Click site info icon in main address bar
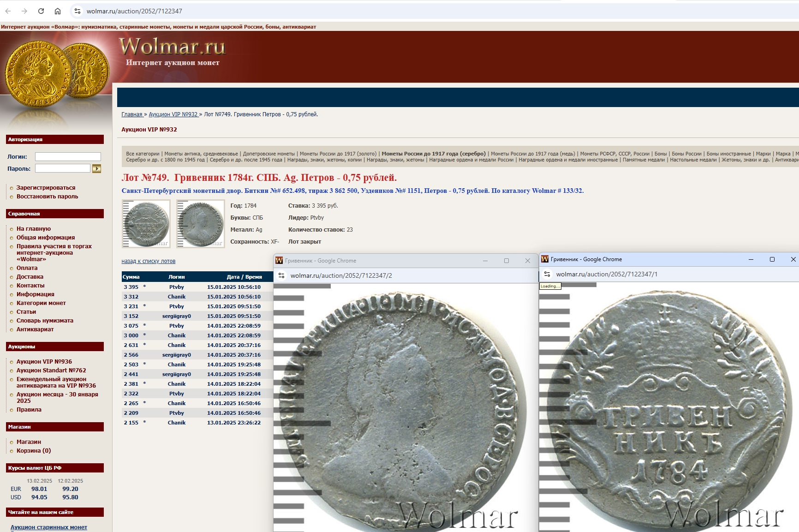The image size is (799, 532). pos(78,11)
